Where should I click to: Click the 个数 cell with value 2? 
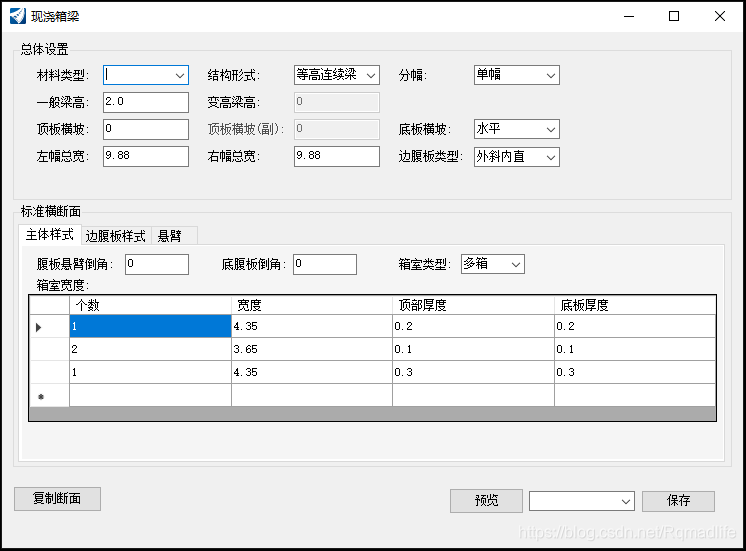(150, 349)
